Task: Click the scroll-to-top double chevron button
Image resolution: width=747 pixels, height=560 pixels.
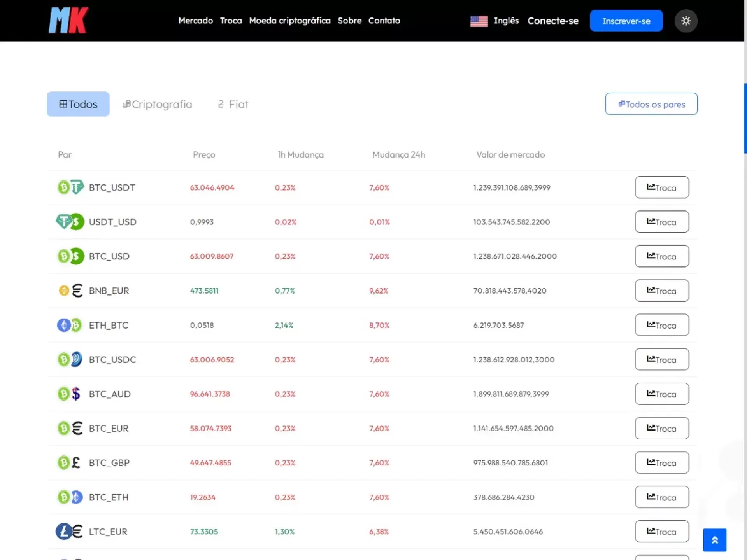Action: click(715, 540)
